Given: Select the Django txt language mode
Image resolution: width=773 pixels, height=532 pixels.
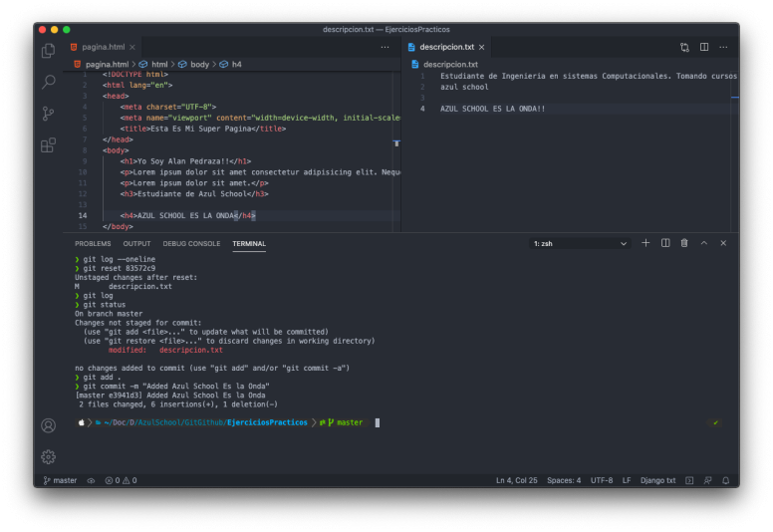Looking at the screenshot, I should coord(657,480).
